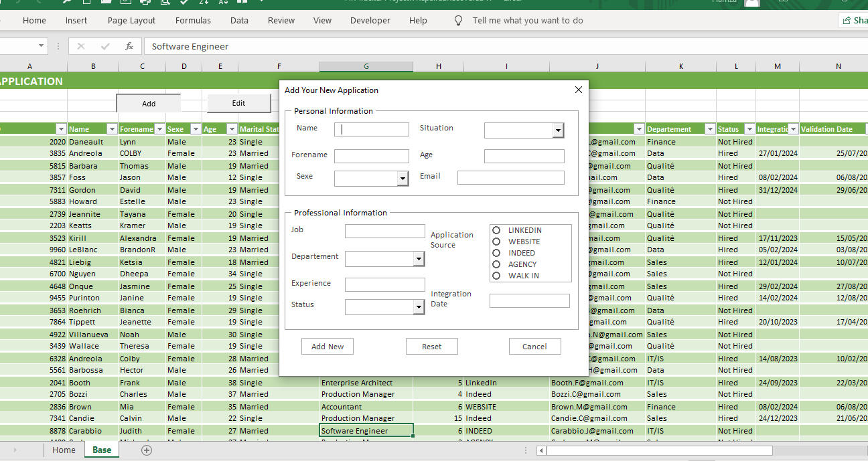This screenshot has width=868, height=461.
Task: Expand the Situation dropdown list
Action: pos(558,130)
